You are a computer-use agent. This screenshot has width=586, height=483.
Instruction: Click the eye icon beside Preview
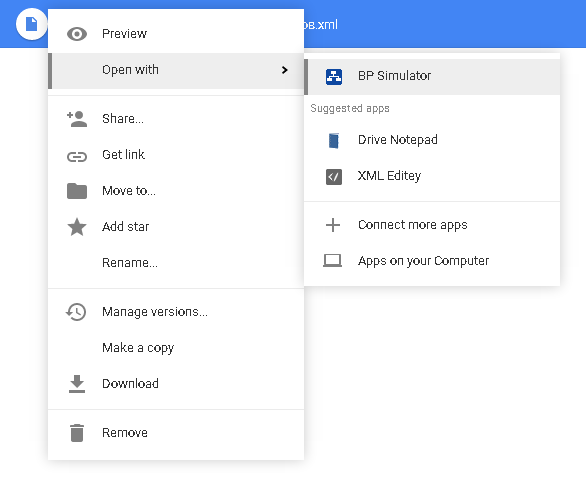tap(77, 34)
